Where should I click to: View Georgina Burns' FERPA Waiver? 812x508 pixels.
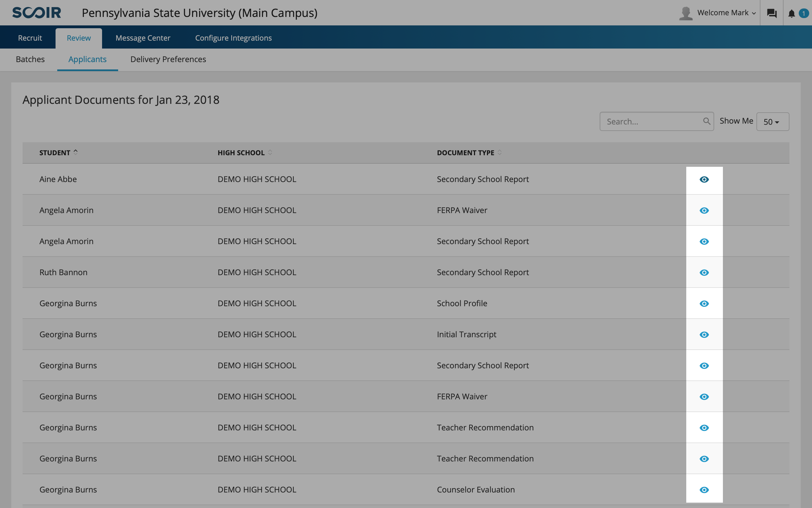pos(704,397)
